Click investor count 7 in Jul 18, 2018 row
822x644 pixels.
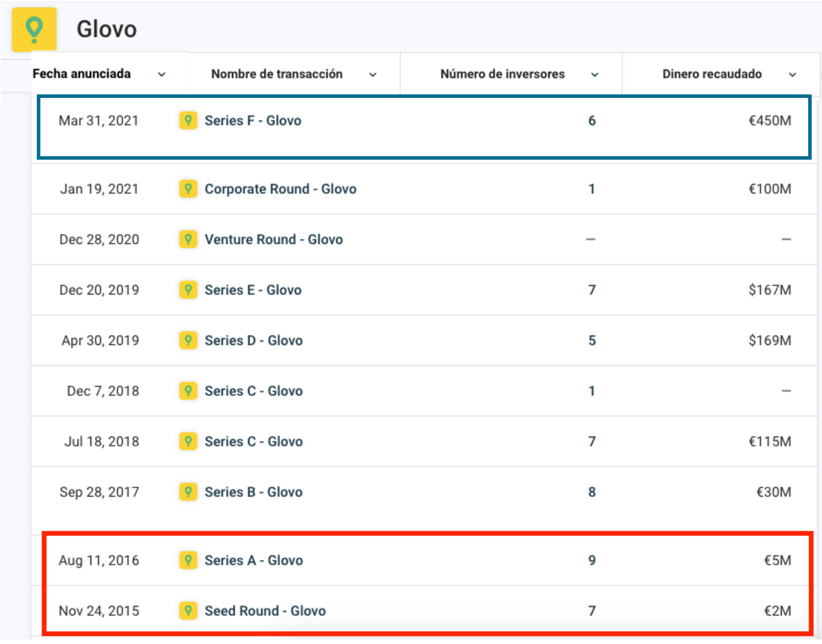(x=592, y=441)
